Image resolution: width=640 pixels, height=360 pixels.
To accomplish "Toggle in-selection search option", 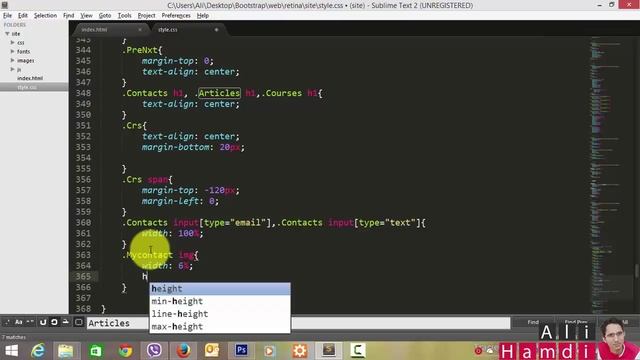I will (x=65, y=322).
